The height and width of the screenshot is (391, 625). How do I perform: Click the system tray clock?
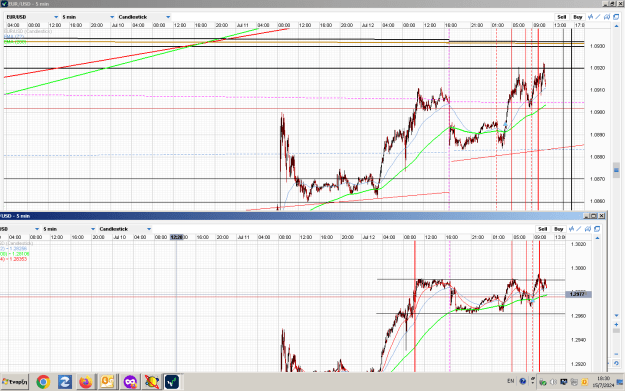tap(604, 381)
